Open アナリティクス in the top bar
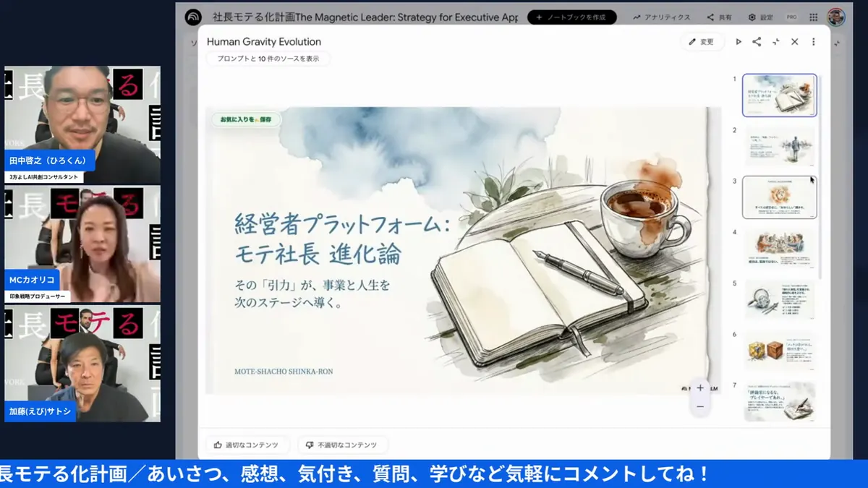868x488 pixels. 661,17
